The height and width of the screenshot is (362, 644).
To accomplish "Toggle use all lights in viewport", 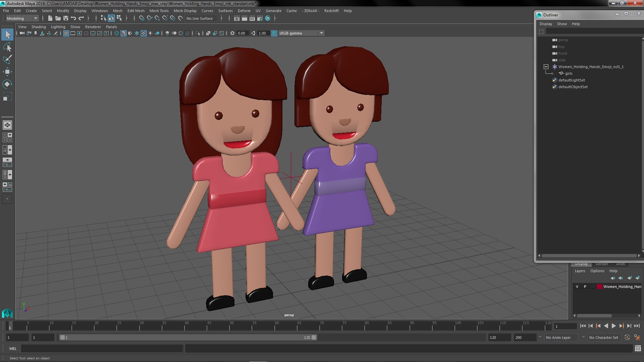I will [150, 33].
